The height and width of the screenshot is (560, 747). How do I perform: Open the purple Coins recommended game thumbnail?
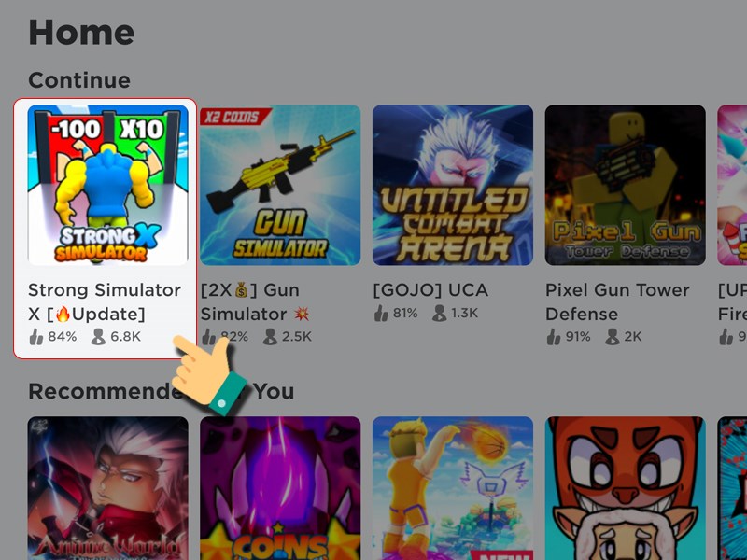280,488
